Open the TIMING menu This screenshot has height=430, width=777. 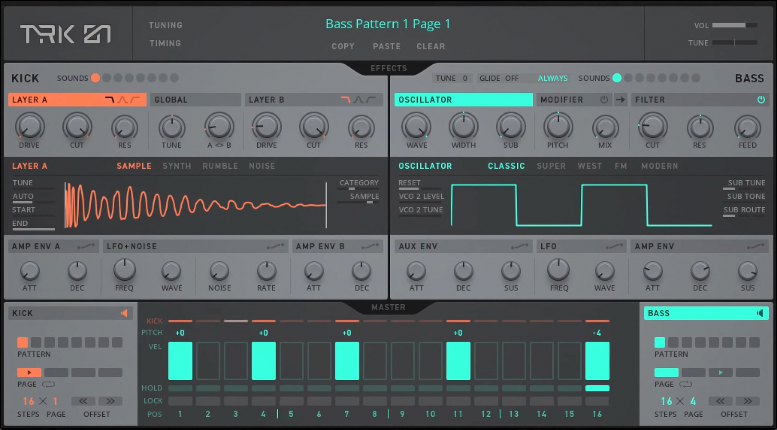pyautogui.click(x=165, y=43)
